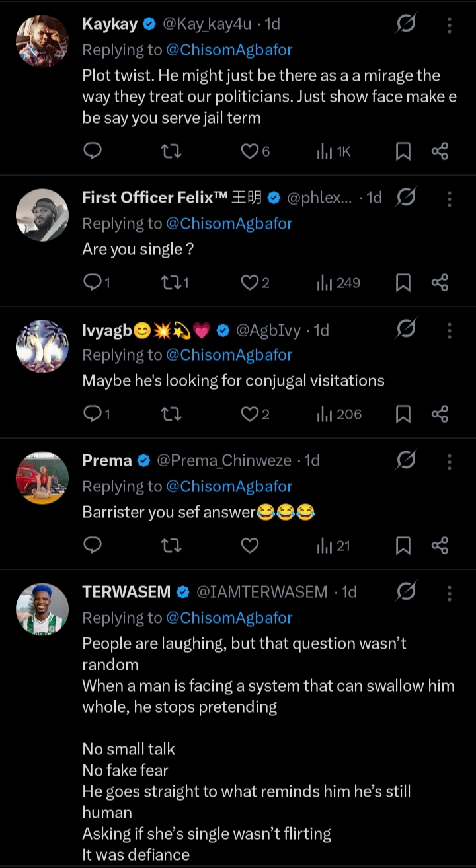Repost Ivyagb's conjugal visitations tweet
The width and height of the screenshot is (476, 868).
pos(171,414)
